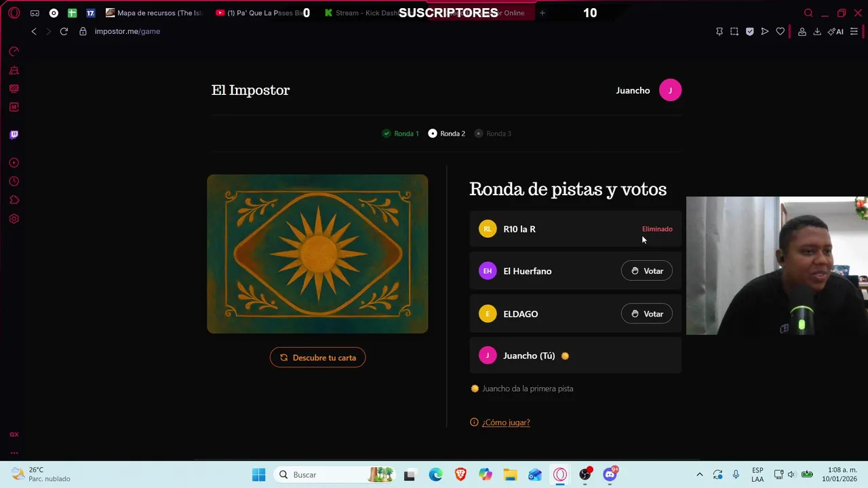Click 'Juancho da la primera pista' text
The height and width of the screenshot is (488, 868).
coord(528,388)
